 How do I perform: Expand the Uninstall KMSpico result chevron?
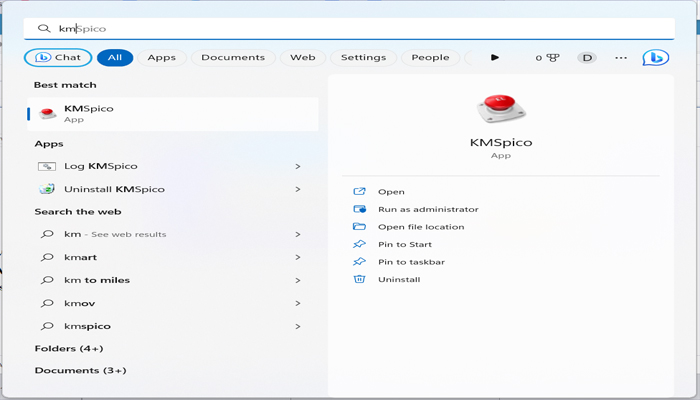pyautogui.click(x=298, y=189)
